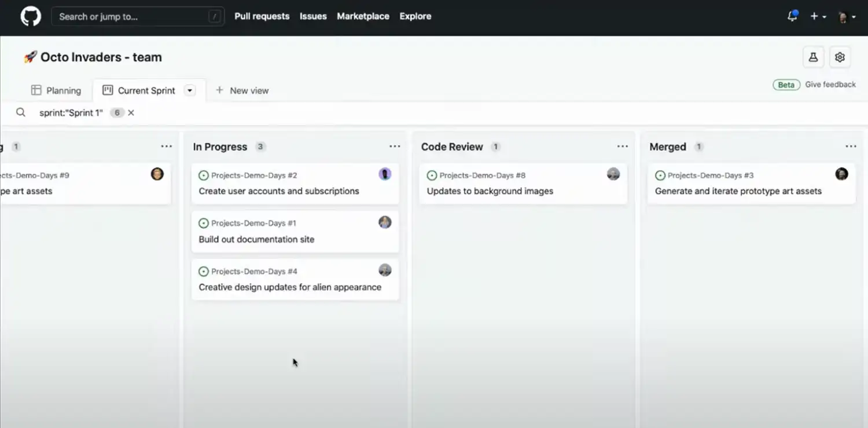Click the table icon on Planning tab

click(36, 90)
